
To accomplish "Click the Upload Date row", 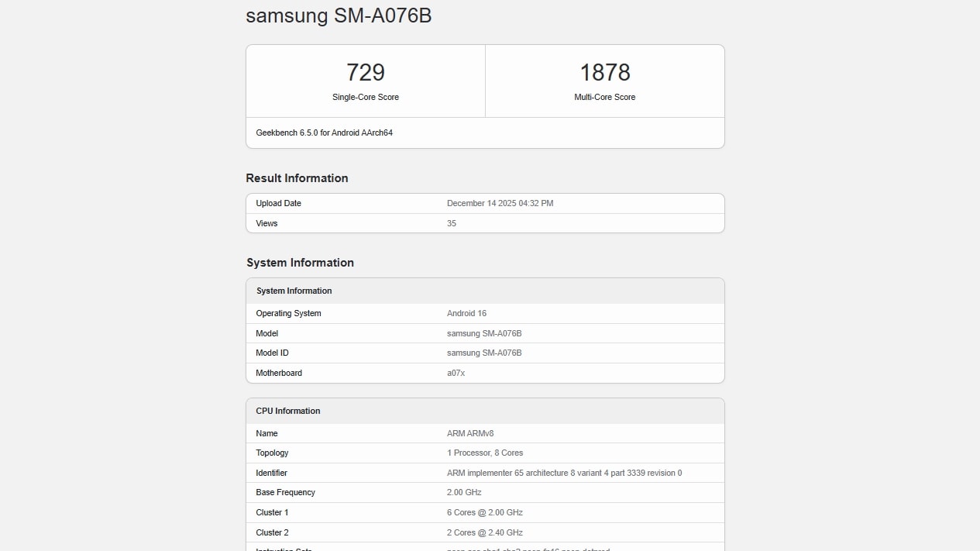I will [x=485, y=203].
